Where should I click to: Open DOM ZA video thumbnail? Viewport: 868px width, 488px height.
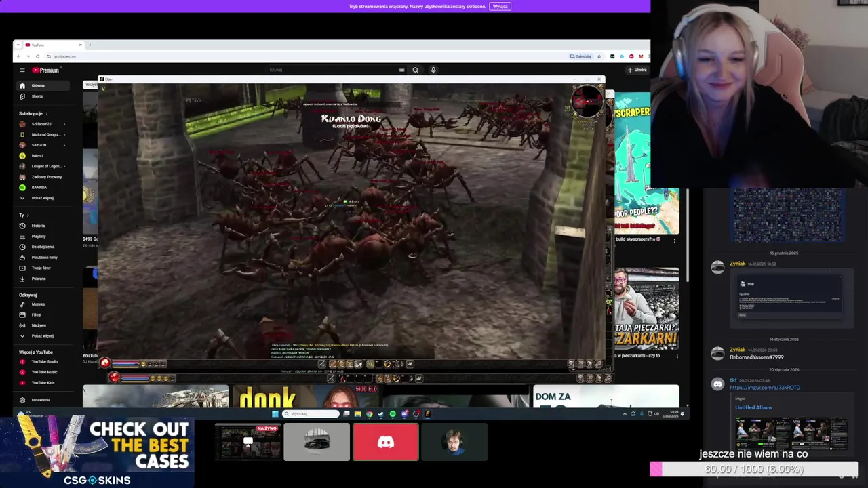pyautogui.click(x=606, y=396)
